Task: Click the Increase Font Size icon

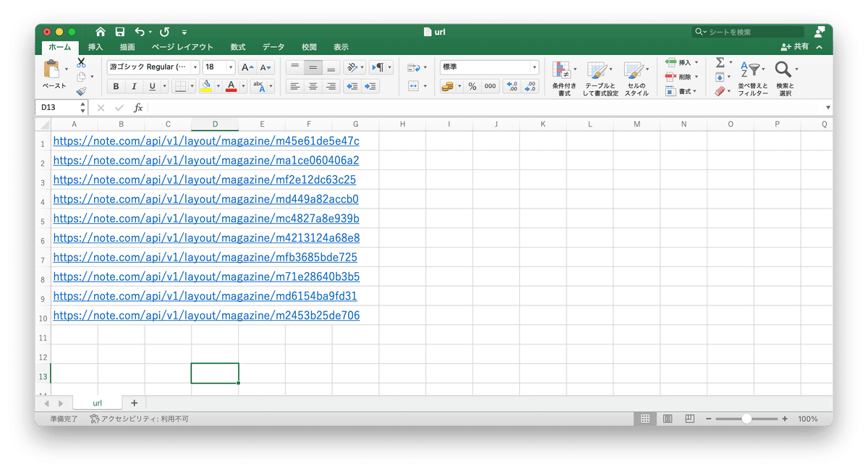Action: [247, 67]
